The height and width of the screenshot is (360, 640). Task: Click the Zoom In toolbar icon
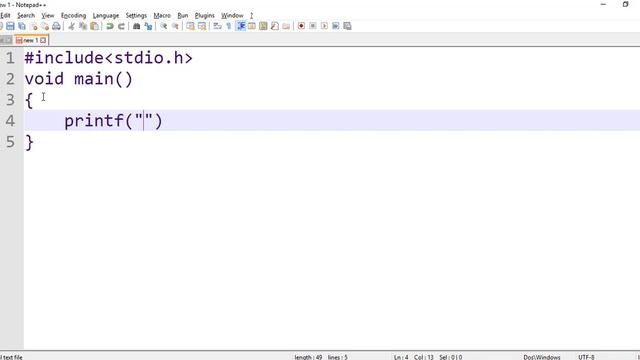tap(164, 26)
